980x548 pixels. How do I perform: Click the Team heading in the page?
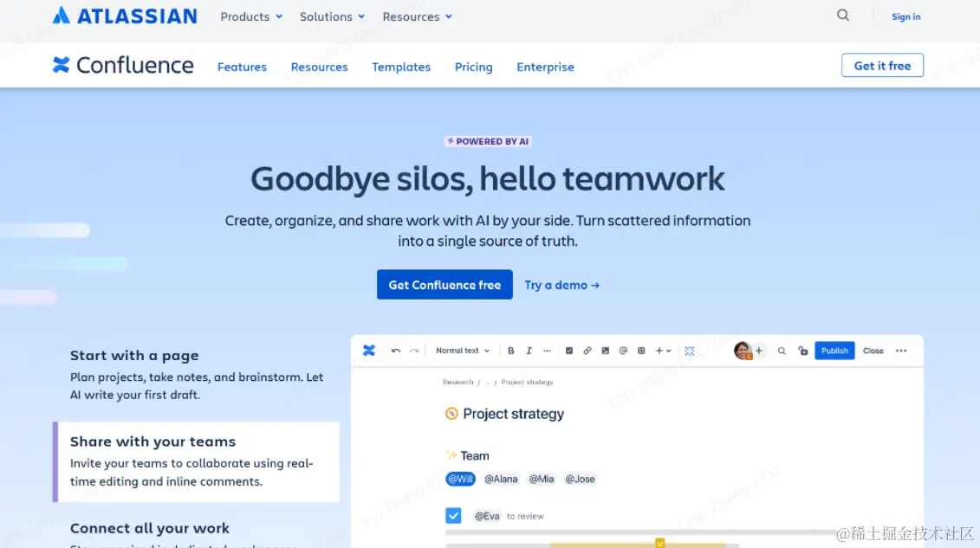(474, 455)
